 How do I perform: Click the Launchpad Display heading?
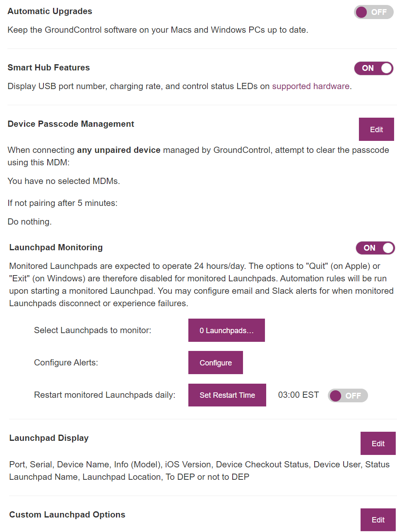[49, 438]
